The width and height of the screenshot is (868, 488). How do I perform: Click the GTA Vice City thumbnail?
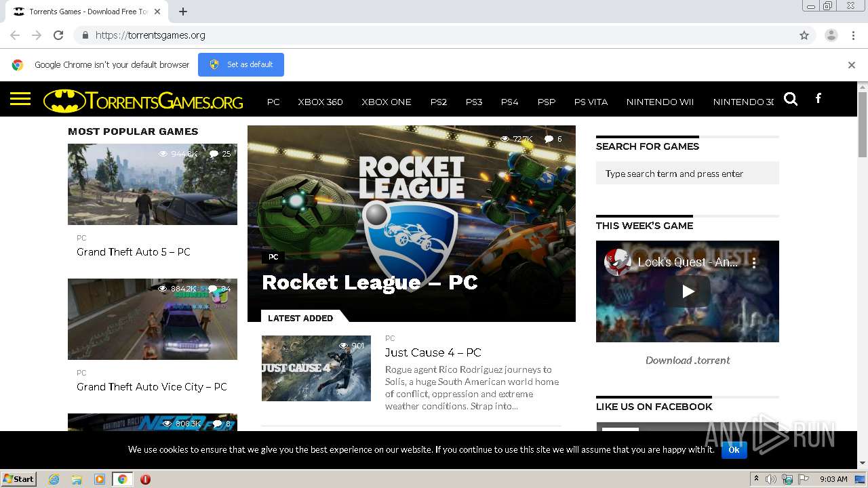pos(153,319)
